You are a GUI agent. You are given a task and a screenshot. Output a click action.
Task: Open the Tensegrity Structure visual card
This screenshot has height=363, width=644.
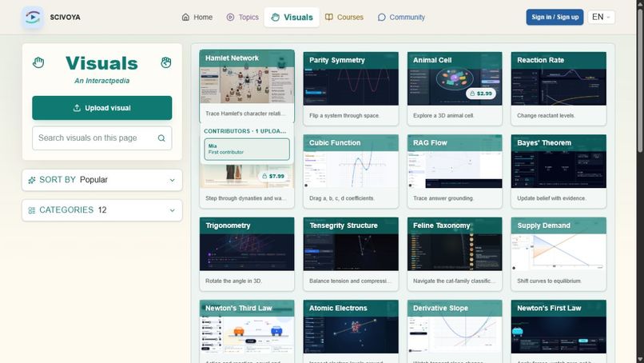351,253
